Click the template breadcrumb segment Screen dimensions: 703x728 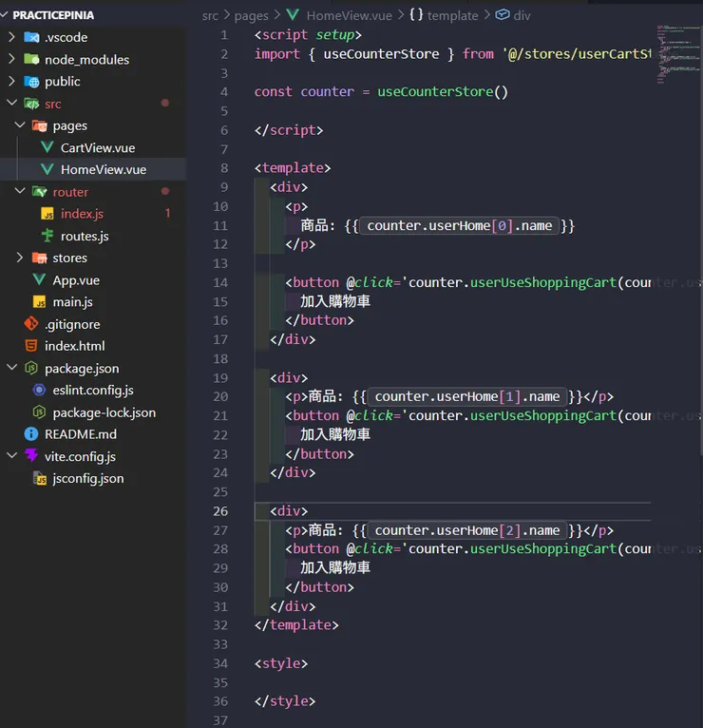pos(452,16)
